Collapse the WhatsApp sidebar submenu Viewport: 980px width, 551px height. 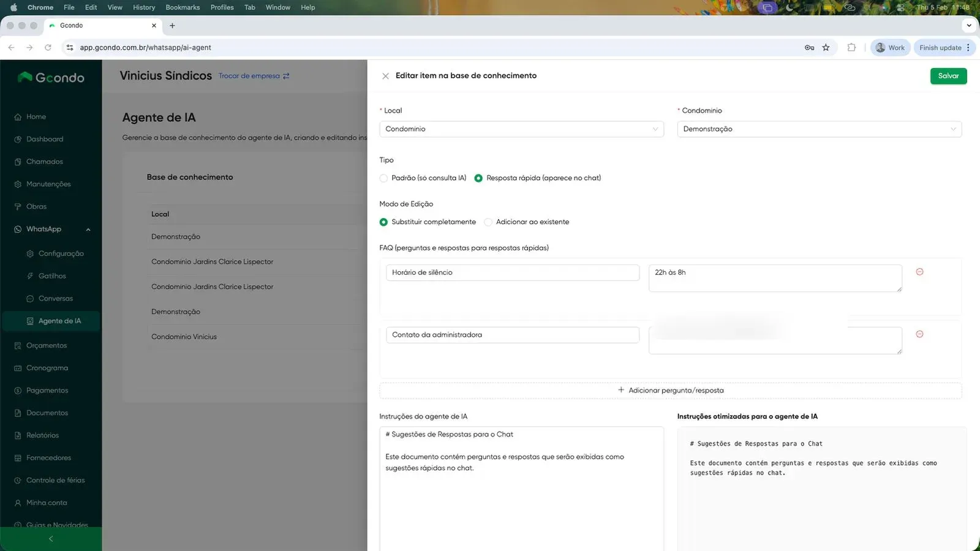click(x=88, y=230)
